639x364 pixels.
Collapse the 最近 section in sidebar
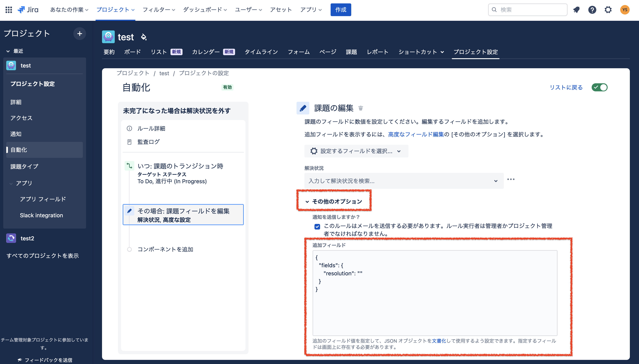(x=15, y=51)
